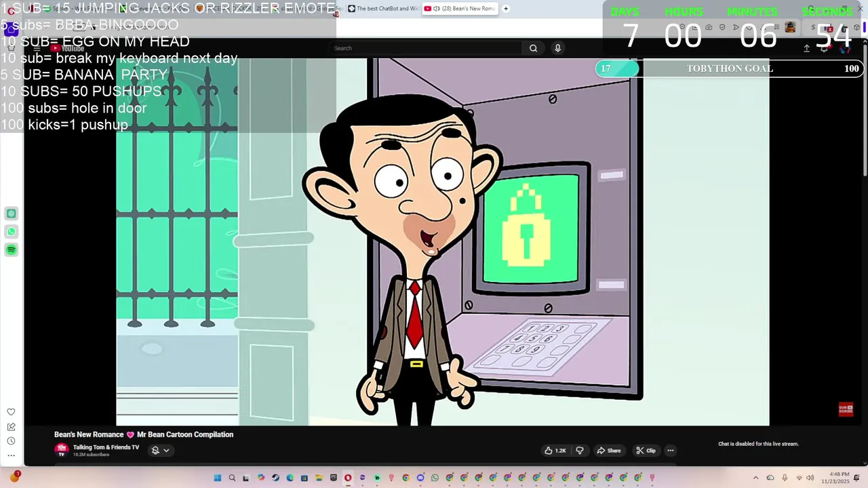The width and height of the screenshot is (868, 488).
Task: Open Spotify in the Opera sidebar
Action: click(12, 250)
